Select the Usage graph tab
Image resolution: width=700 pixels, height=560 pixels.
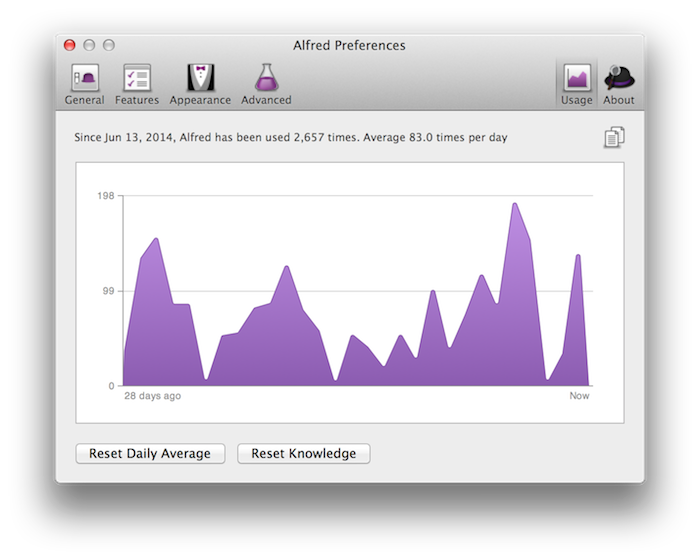point(576,84)
